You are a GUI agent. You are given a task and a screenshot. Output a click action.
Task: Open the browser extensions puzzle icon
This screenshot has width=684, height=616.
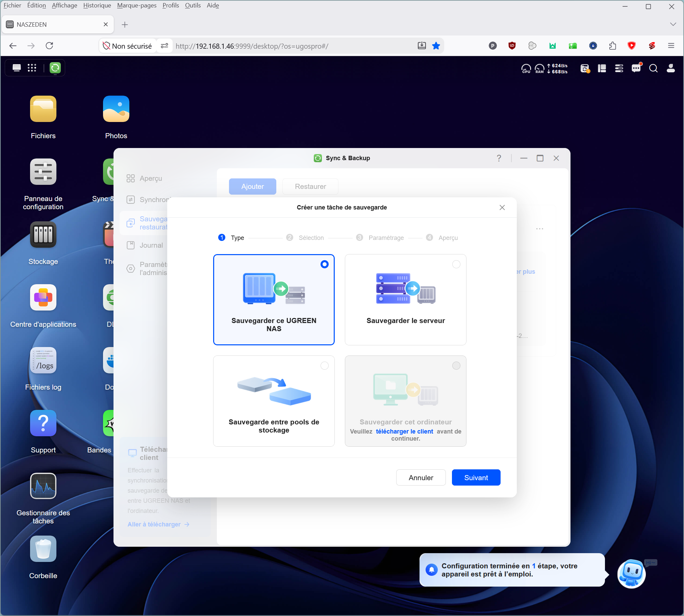coord(613,46)
